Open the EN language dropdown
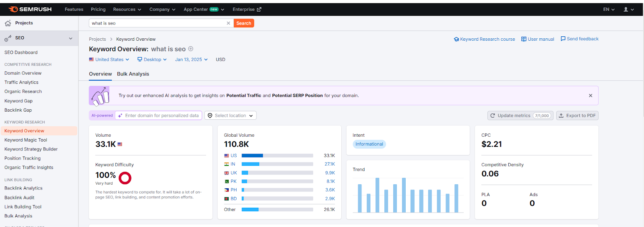 [609, 9]
